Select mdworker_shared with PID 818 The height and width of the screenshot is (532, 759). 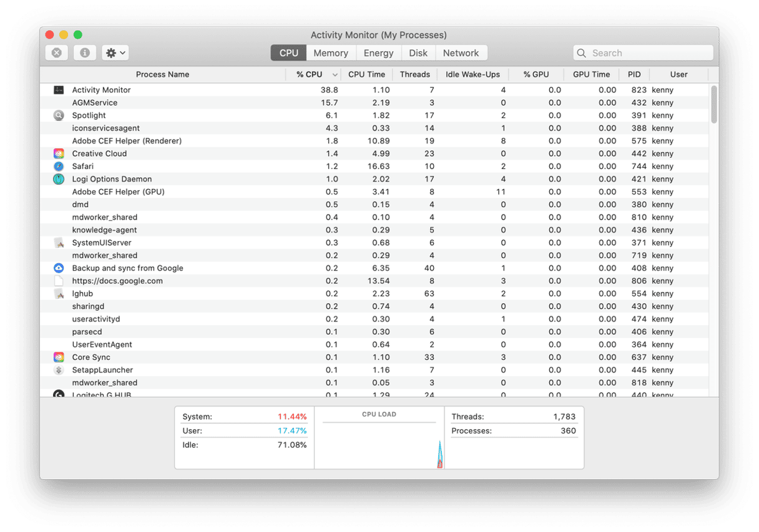pos(375,383)
